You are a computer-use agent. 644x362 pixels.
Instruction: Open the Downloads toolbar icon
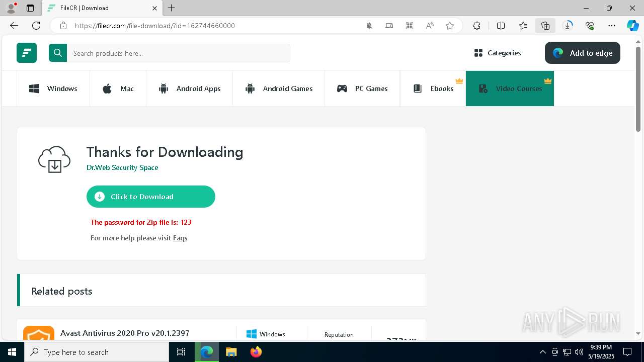point(568,26)
